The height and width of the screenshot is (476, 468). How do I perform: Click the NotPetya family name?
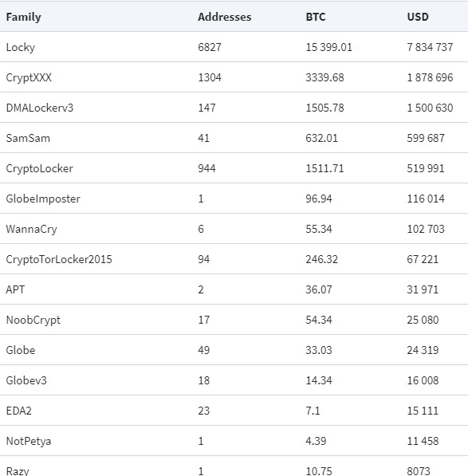pyautogui.click(x=29, y=442)
